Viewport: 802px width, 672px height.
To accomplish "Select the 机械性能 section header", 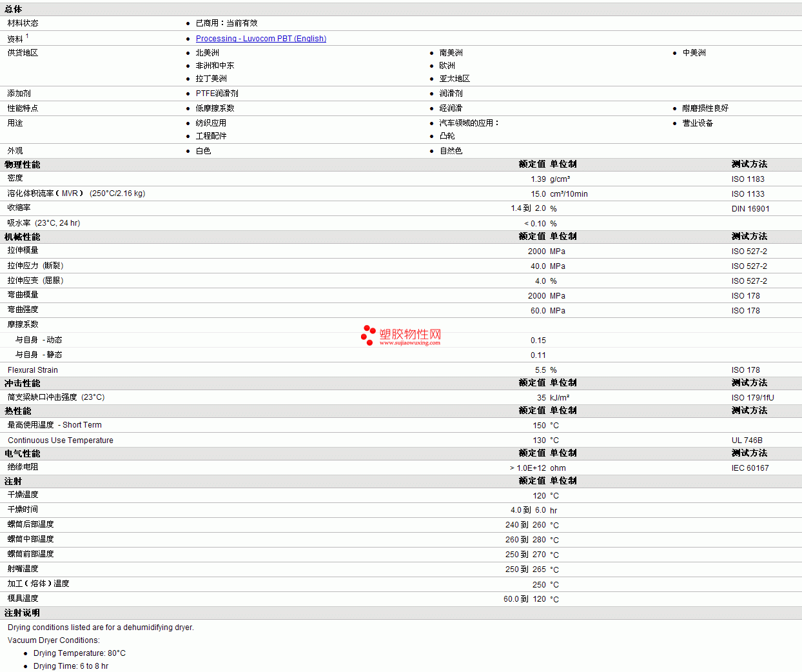I will pyautogui.click(x=23, y=237).
